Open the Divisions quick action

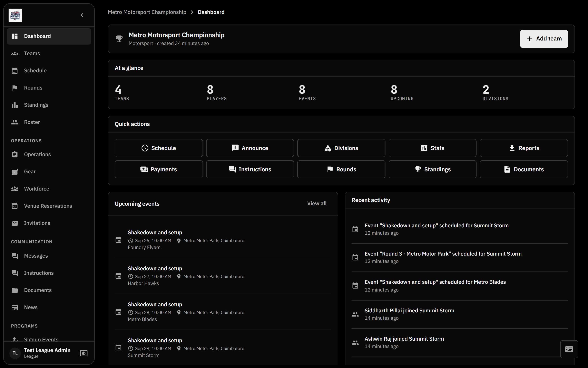point(341,148)
